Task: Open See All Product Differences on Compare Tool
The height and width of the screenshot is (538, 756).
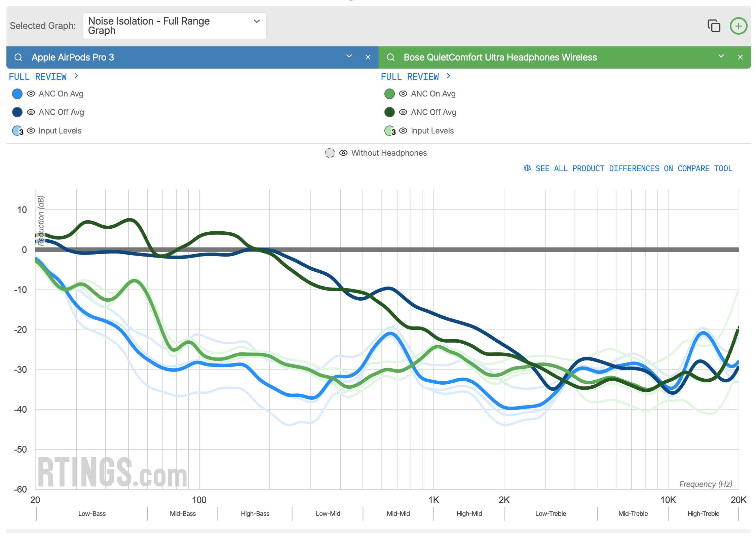Action: pyautogui.click(x=634, y=168)
